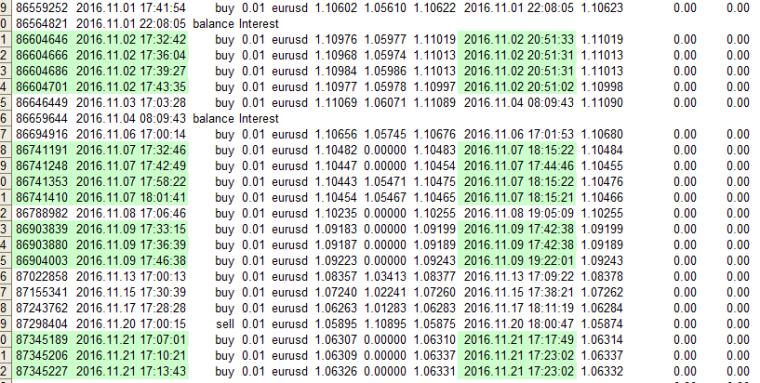Screen dimensions: 760x383
Task: Click highlighted ticket 86741353
Action: pyautogui.click(x=42, y=182)
